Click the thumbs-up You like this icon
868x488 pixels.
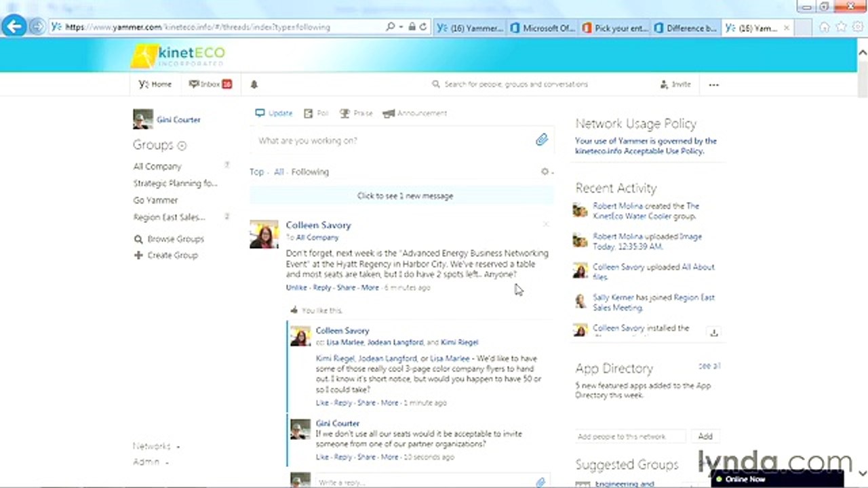(x=294, y=310)
